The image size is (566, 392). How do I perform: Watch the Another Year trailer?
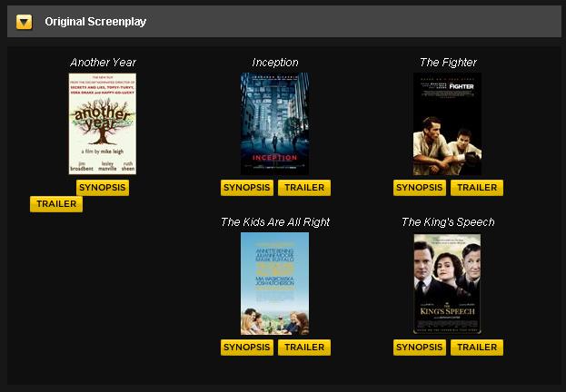pos(56,204)
